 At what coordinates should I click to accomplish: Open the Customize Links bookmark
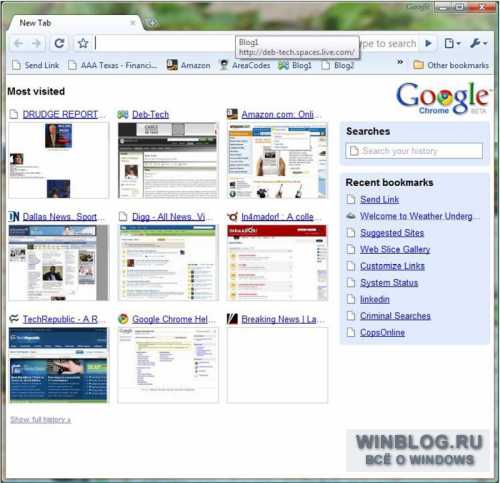[392, 266]
